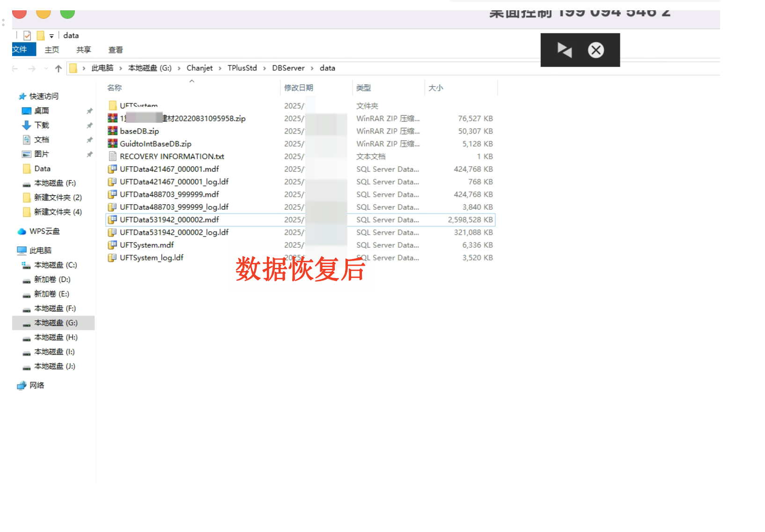The height and width of the screenshot is (532, 765).
Task: Open the WPS云盘 cloud icon in sidebar
Action: [x=22, y=231]
